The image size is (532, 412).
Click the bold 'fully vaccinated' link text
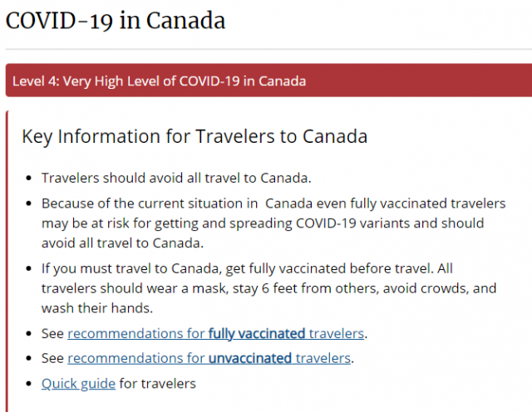257,334
